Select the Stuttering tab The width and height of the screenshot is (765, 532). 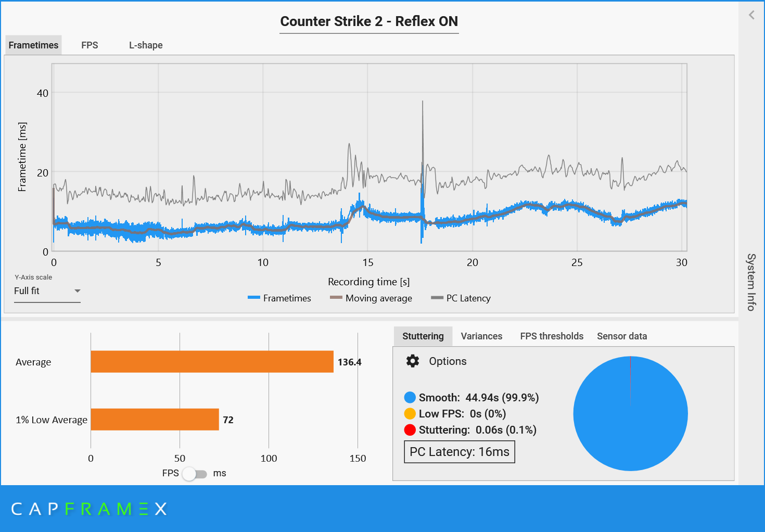pos(423,336)
